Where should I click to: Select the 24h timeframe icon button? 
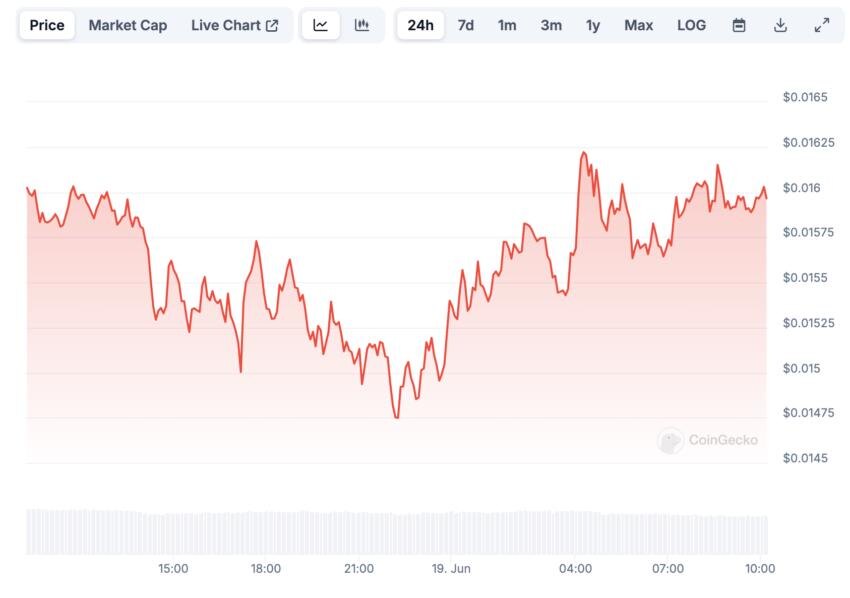421,25
